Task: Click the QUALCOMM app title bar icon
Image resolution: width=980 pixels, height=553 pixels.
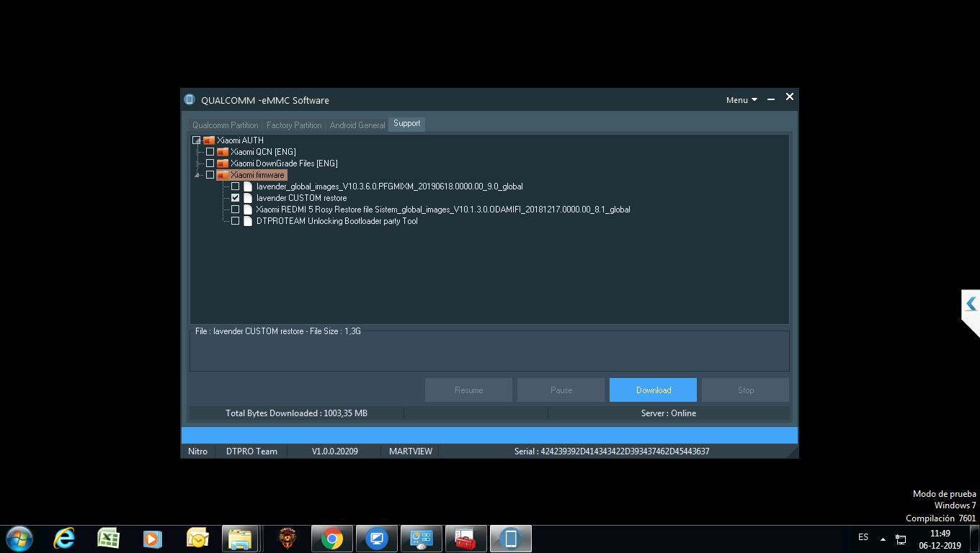Action: (x=190, y=100)
